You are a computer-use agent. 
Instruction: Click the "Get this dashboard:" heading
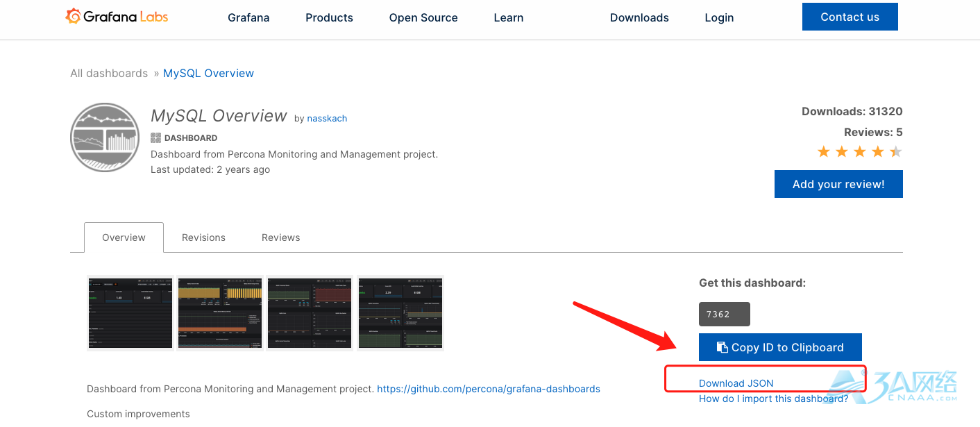[x=752, y=283]
